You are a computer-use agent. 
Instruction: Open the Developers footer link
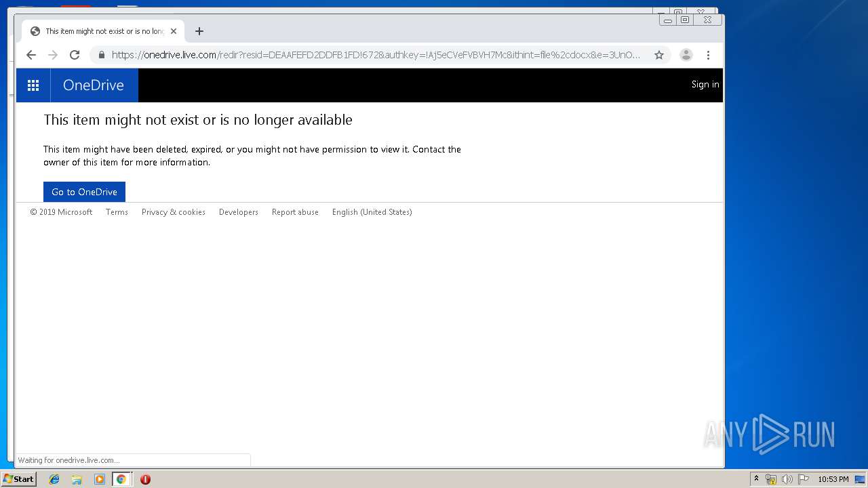(239, 212)
